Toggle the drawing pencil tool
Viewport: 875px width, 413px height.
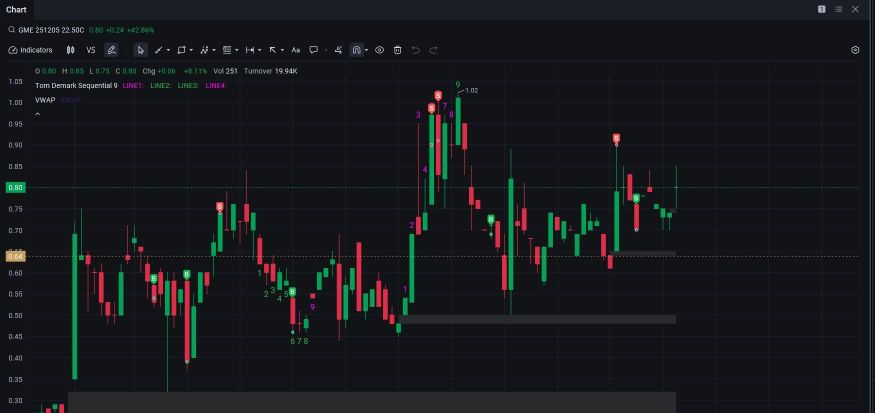[x=111, y=50]
